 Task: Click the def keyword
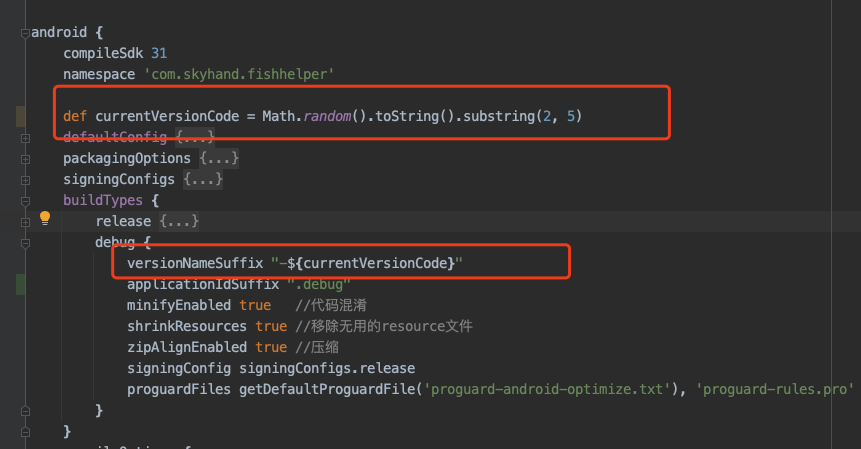click(x=75, y=116)
